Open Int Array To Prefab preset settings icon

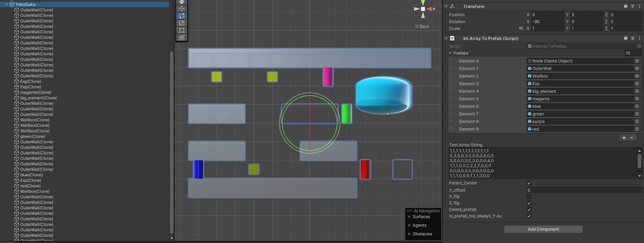pyautogui.click(x=633, y=38)
